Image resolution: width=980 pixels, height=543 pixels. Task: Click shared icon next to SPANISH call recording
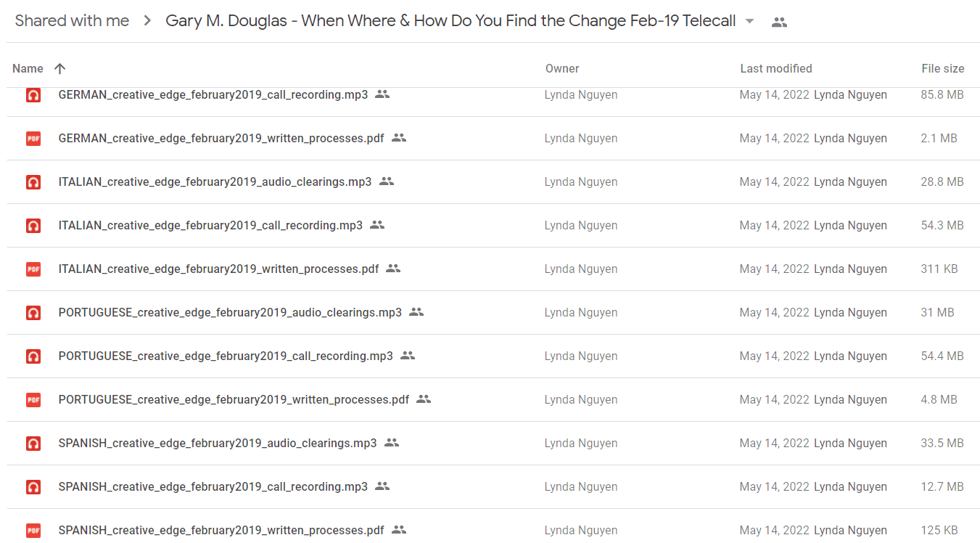(382, 486)
